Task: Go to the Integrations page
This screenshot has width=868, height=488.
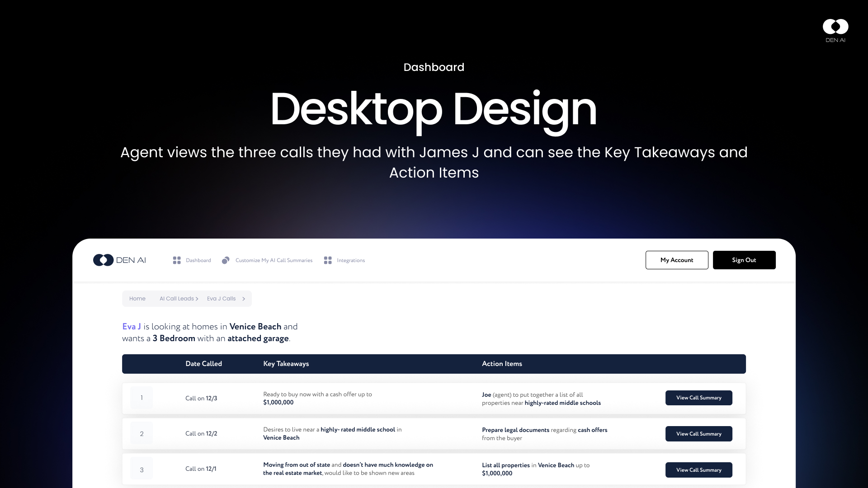Action: [351, 260]
